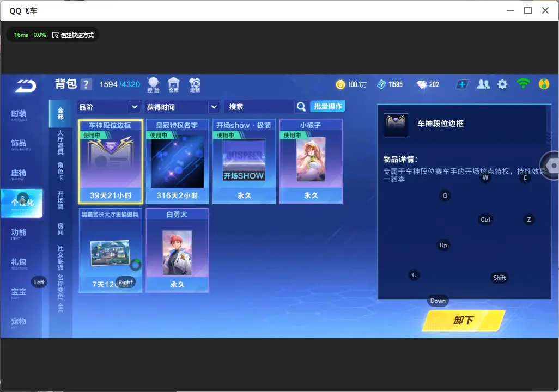Click the diamond currency icon
This screenshot has height=392, width=559.
coord(422,84)
